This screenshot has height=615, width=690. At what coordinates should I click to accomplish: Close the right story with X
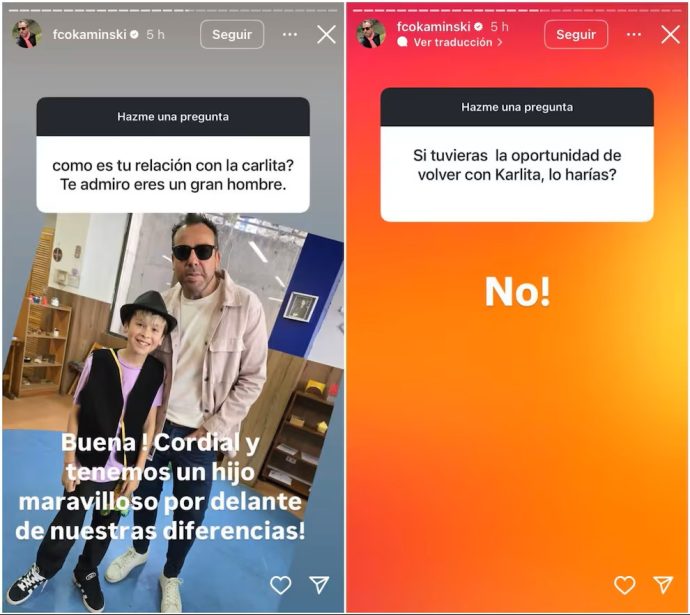[670, 34]
